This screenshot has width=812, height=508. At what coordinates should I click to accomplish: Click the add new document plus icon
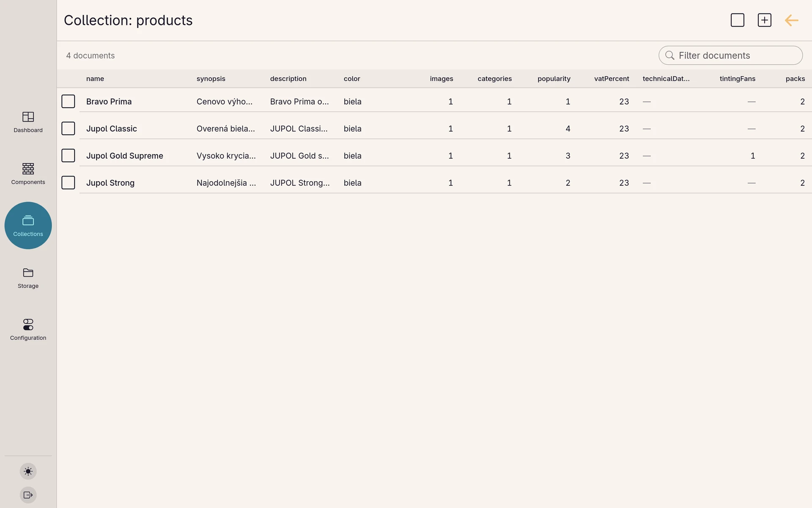765,20
